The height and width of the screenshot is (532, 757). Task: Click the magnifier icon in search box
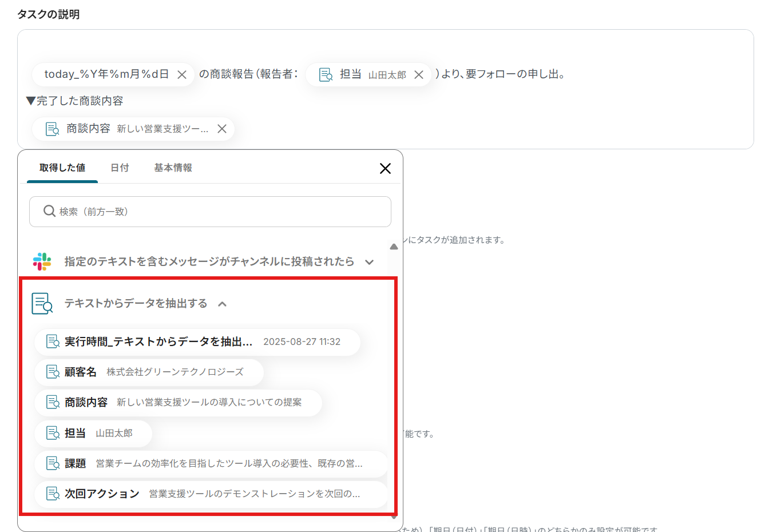point(49,211)
